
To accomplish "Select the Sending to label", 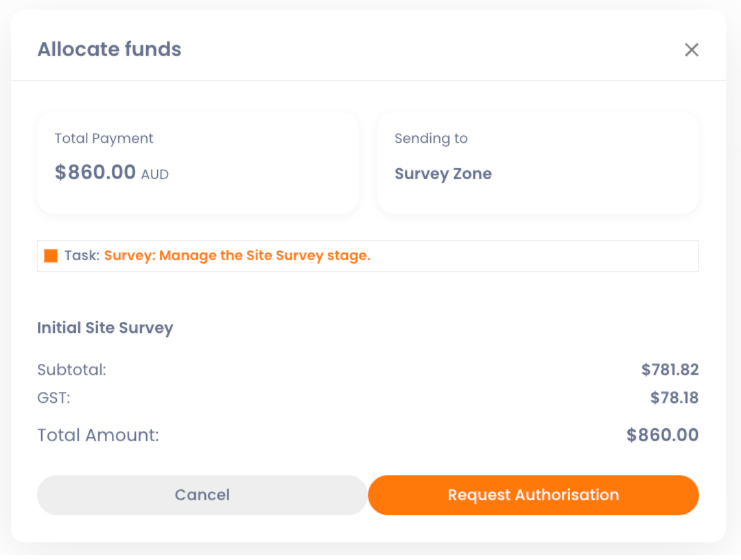I will click(431, 139).
